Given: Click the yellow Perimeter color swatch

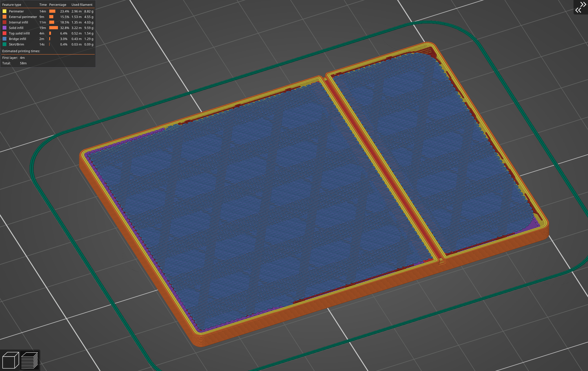Looking at the screenshot, I should click(x=4, y=11).
